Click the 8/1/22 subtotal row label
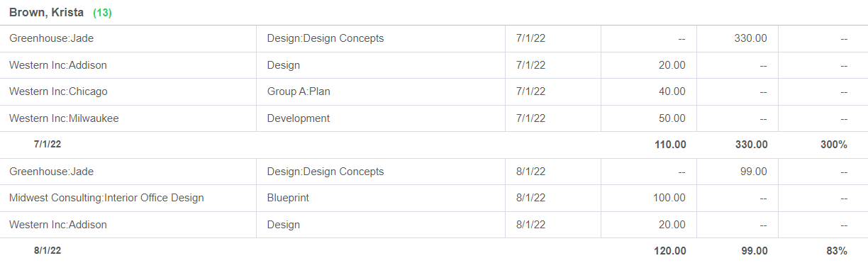This screenshot has width=868, height=263. (48, 251)
